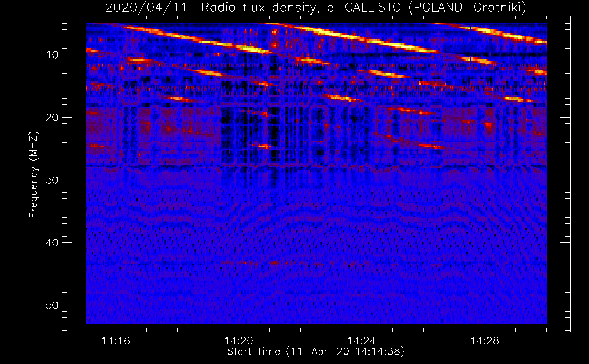This screenshot has height=364, width=589.
Task: Click the 30 MHz frequency tick label
Action: pyautogui.click(x=52, y=180)
